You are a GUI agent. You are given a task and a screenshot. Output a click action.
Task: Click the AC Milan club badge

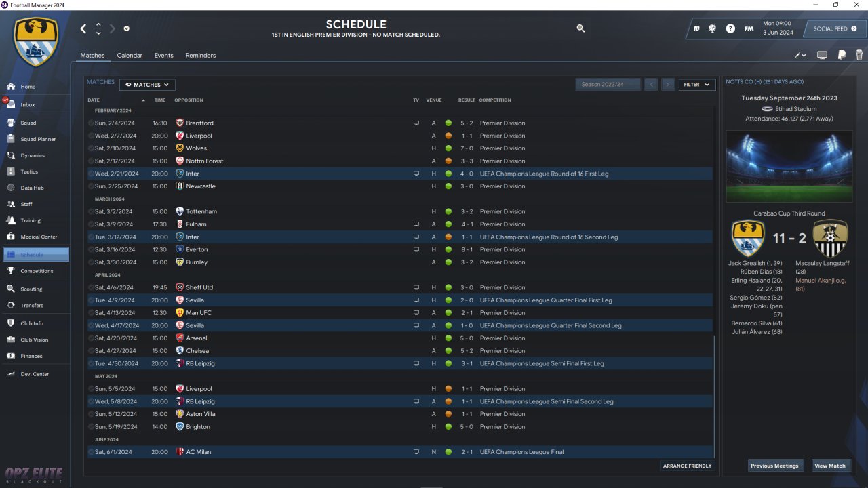tap(180, 452)
